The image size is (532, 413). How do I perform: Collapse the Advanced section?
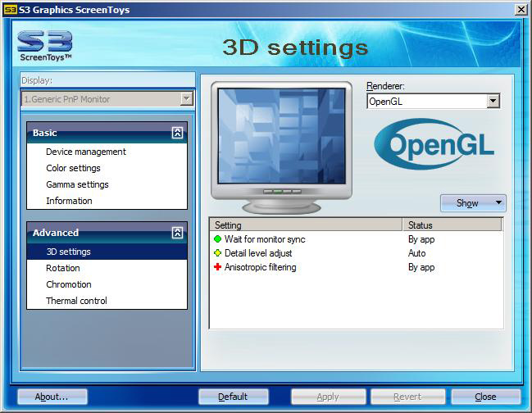pos(177,233)
